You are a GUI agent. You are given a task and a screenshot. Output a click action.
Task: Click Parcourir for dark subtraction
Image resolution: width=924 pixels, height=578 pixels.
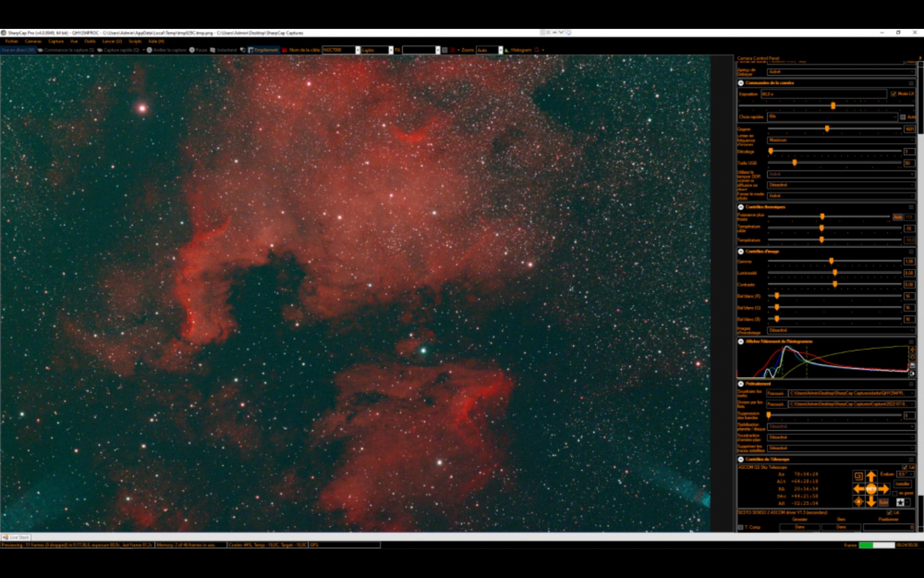pyautogui.click(x=776, y=394)
